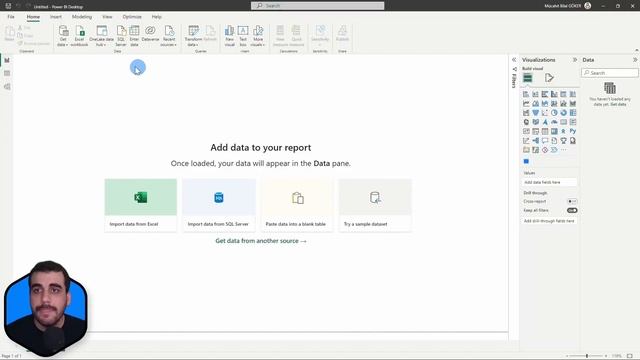Select the Home ribbon tab
Screen dimensions: 640x360
click(33, 17)
